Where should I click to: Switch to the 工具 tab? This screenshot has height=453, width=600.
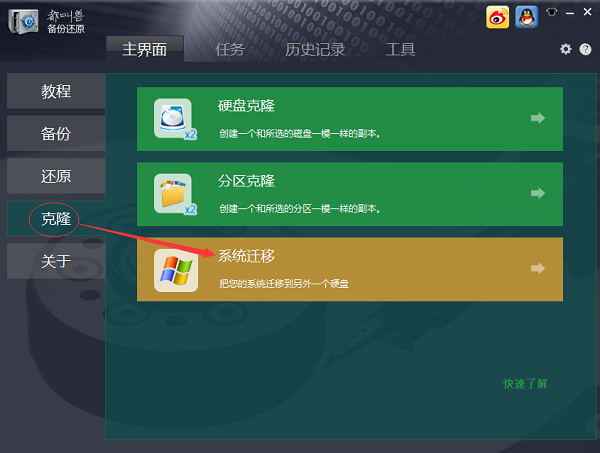coord(400,49)
